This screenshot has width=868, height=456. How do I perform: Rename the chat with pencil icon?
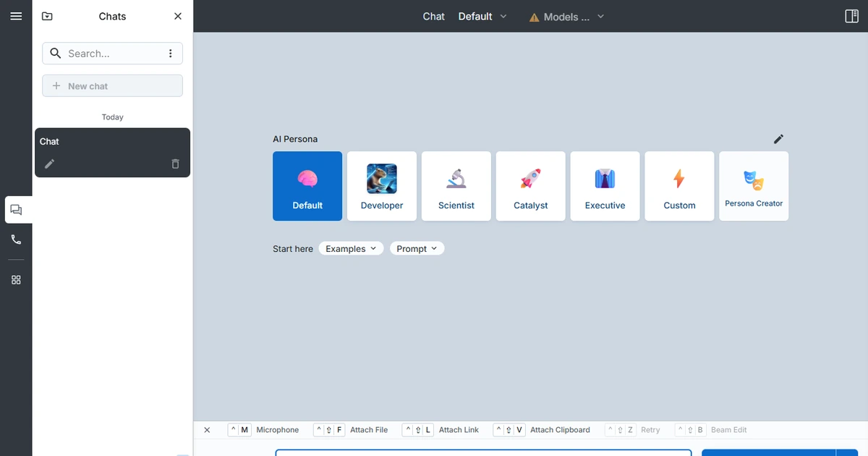pyautogui.click(x=49, y=164)
